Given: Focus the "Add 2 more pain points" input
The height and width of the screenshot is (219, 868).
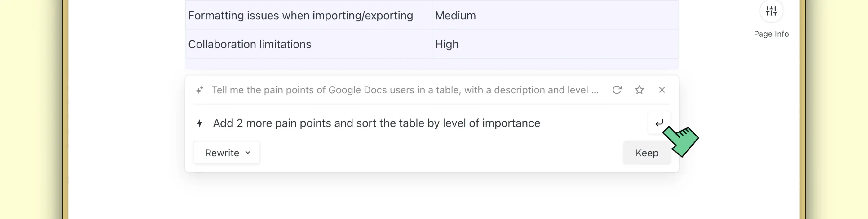Looking at the screenshot, I should (x=376, y=123).
